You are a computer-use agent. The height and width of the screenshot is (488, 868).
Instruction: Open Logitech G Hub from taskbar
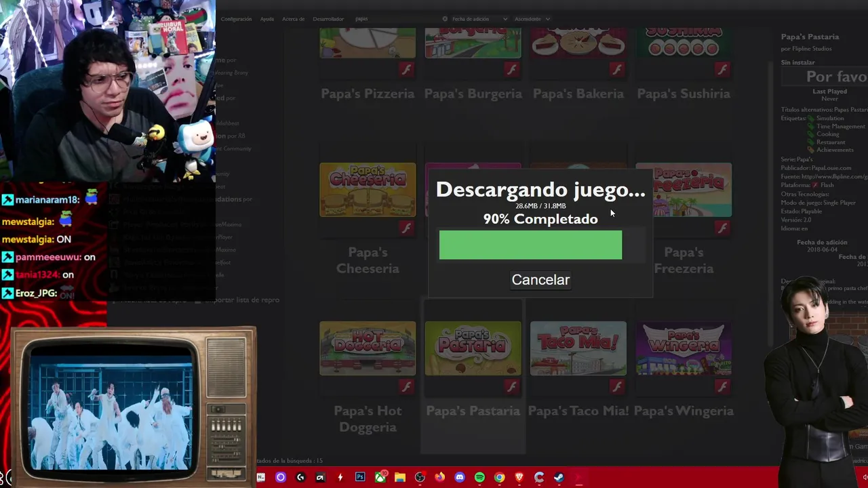click(x=300, y=477)
